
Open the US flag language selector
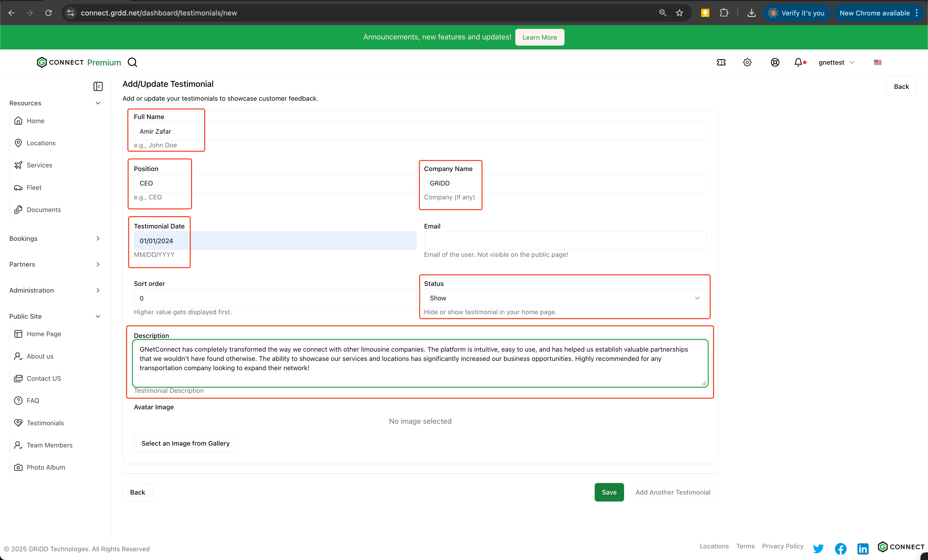click(877, 63)
